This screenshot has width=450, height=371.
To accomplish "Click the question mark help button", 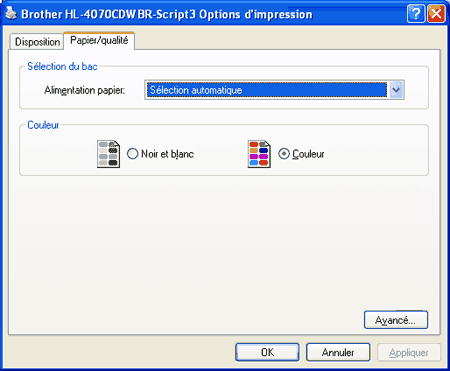I will [416, 14].
